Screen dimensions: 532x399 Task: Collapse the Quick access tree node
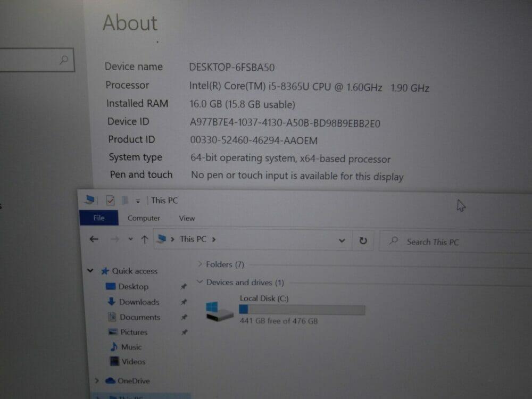coord(90,270)
